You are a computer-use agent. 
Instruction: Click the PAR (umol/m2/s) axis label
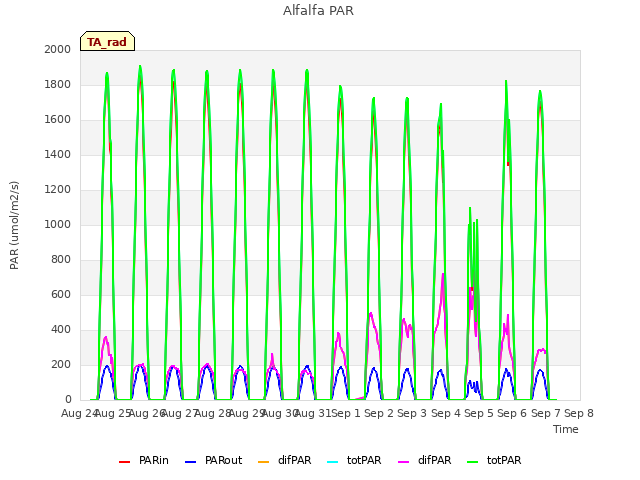point(14,225)
